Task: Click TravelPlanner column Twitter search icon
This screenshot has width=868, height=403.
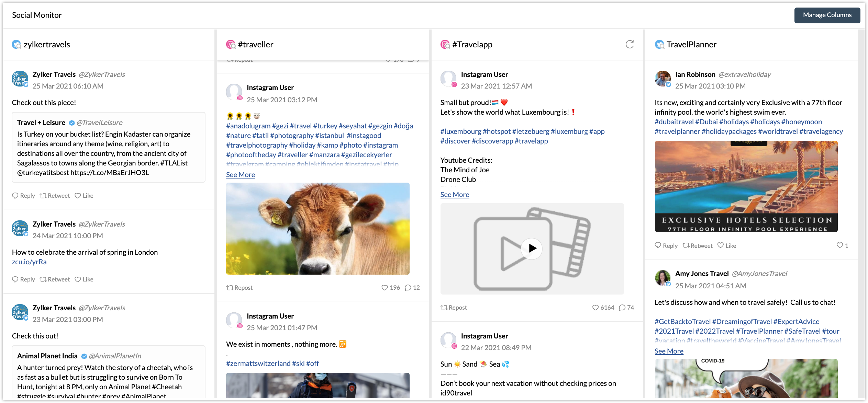Action: [659, 45]
